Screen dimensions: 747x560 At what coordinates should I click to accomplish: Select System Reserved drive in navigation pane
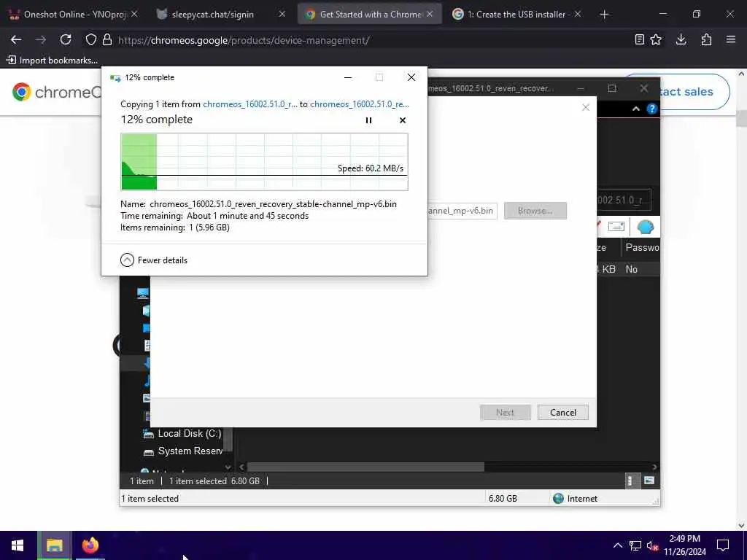pyautogui.click(x=183, y=451)
